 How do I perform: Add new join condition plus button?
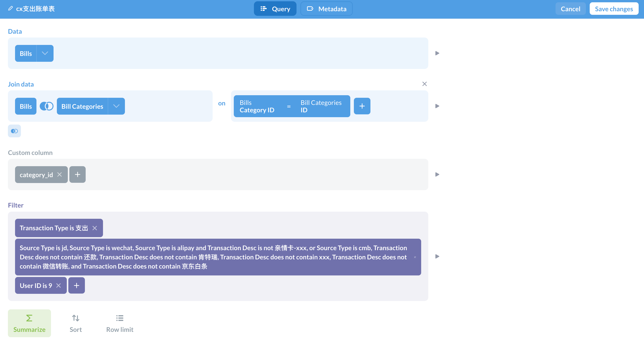tap(362, 106)
